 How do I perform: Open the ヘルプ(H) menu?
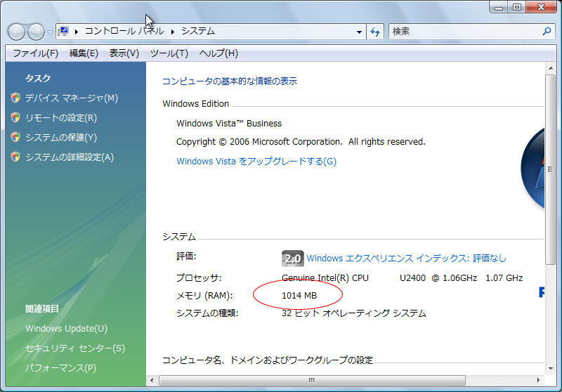pos(218,53)
